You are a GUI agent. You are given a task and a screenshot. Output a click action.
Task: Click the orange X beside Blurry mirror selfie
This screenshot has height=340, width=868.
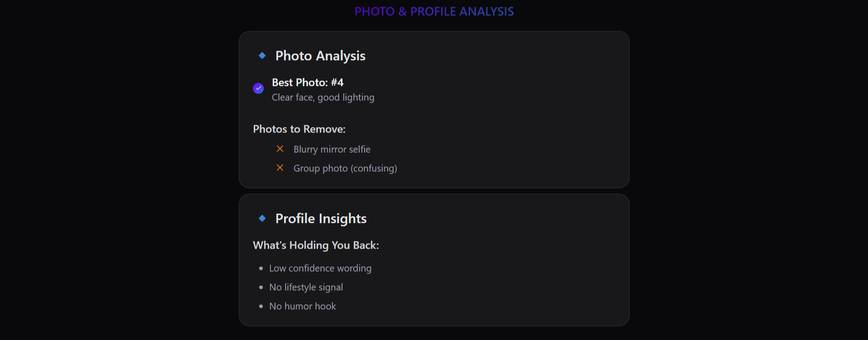280,149
